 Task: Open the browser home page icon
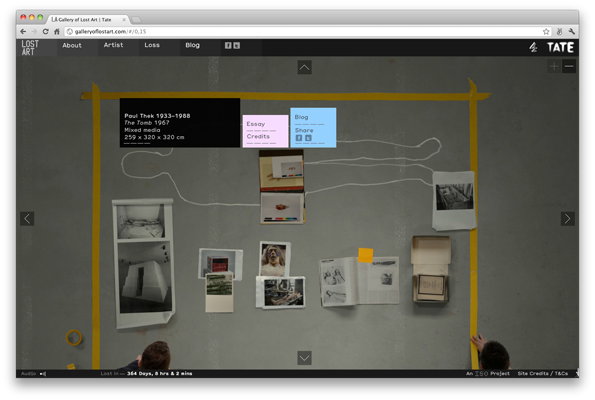[x=57, y=31]
